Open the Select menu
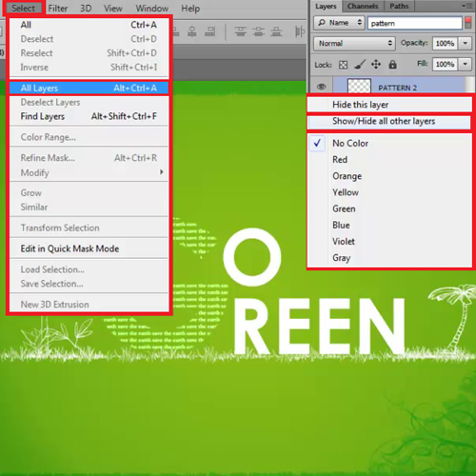This screenshot has width=476, height=476. pos(23,9)
